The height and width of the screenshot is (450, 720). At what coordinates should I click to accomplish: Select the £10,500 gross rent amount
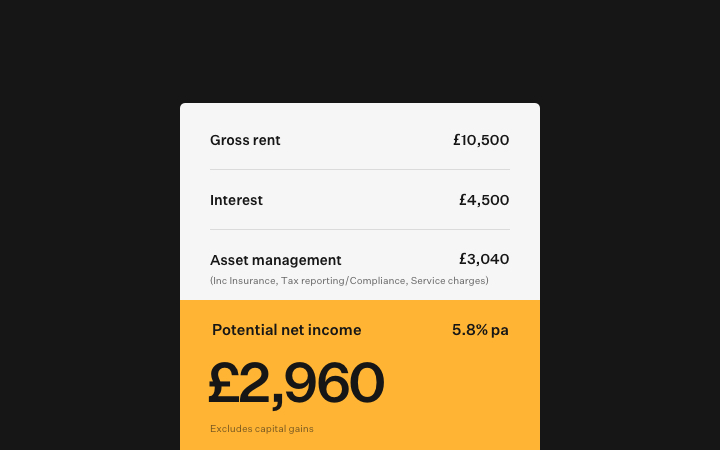[481, 140]
